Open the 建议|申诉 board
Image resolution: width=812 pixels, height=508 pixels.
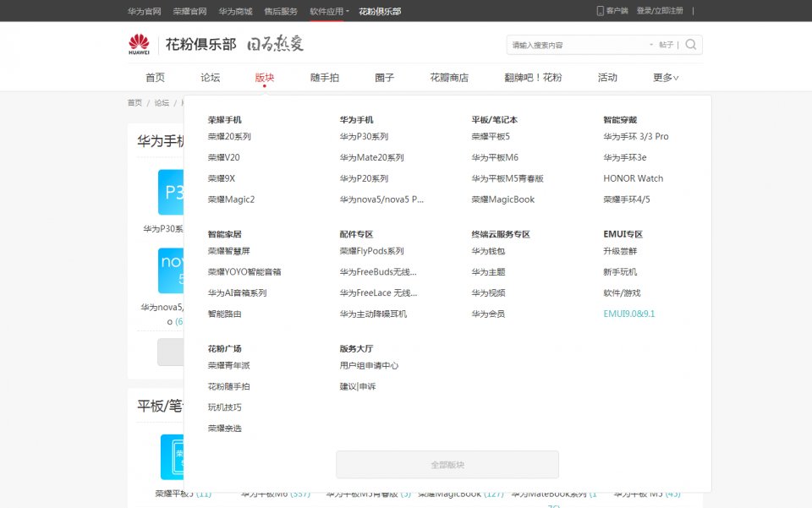click(358, 386)
